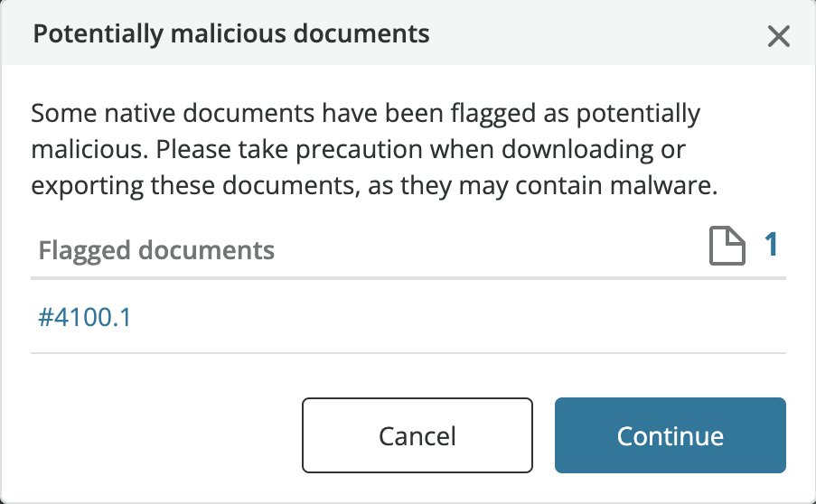Cancel the download warning
This screenshot has height=504, width=816.
[417, 435]
